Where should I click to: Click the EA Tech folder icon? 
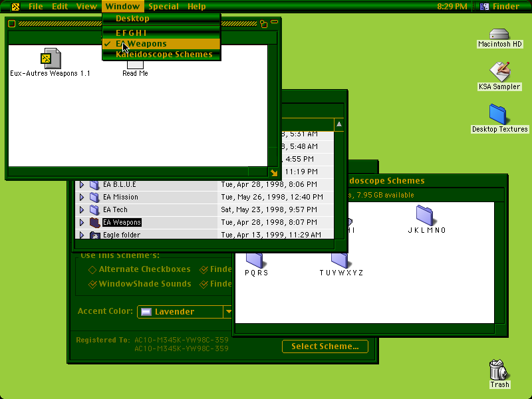(x=94, y=209)
